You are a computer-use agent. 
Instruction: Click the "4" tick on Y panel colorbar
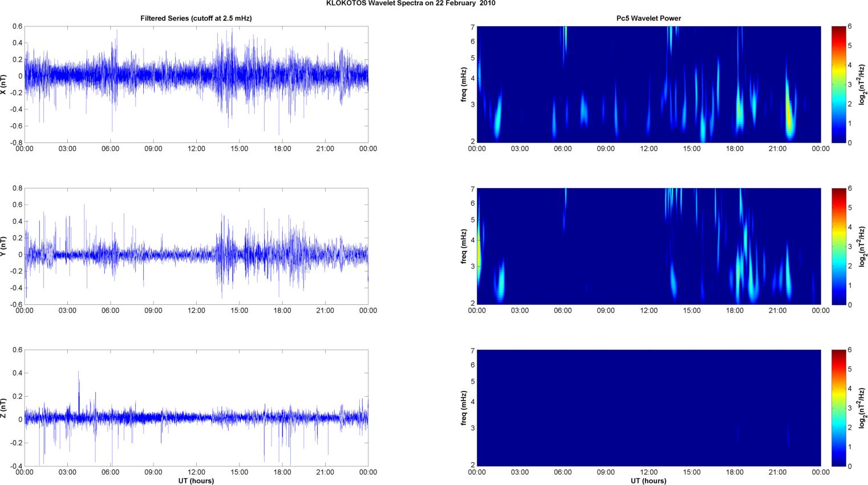click(850, 227)
